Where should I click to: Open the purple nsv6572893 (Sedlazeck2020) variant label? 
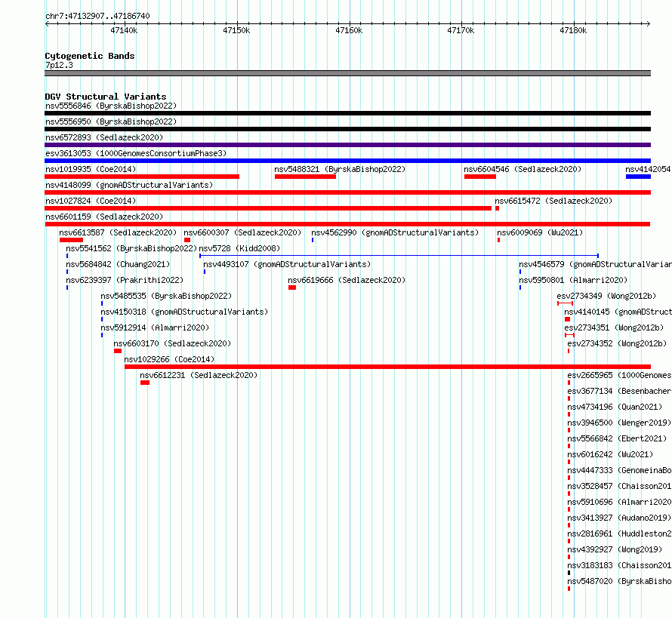pos(104,137)
